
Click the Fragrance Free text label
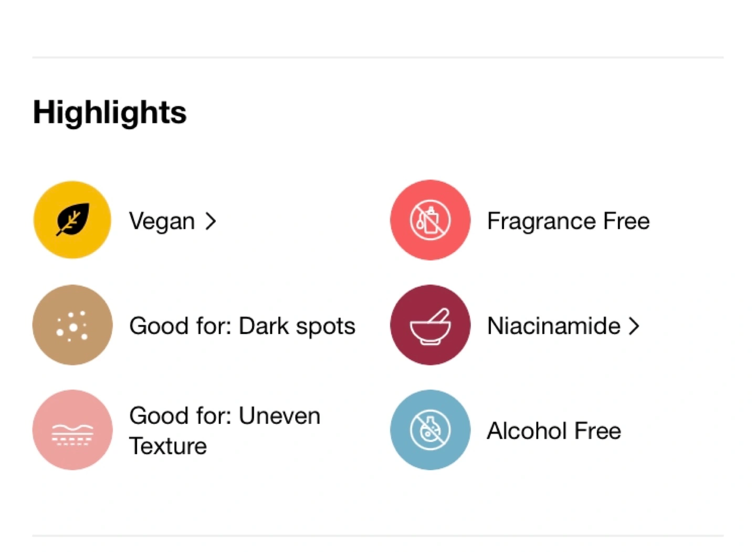(568, 221)
